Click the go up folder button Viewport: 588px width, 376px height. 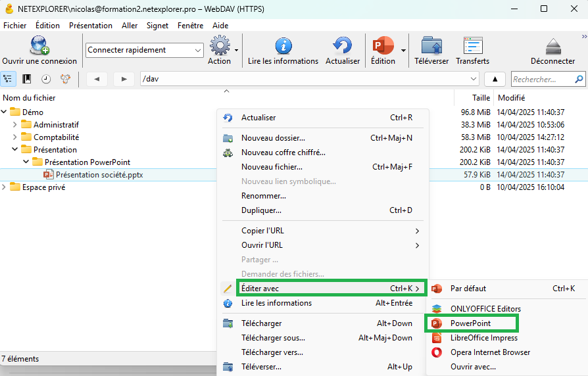click(495, 79)
